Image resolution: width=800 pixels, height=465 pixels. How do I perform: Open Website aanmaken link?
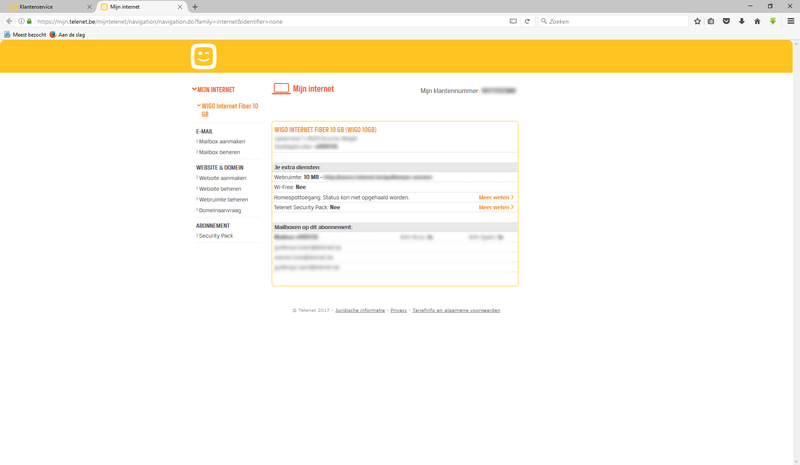coord(222,178)
